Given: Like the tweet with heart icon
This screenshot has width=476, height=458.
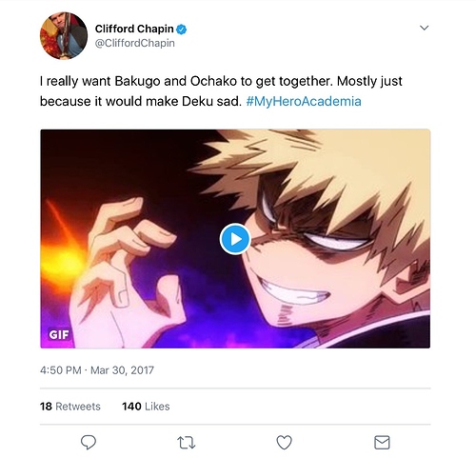Looking at the screenshot, I should (x=284, y=443).
